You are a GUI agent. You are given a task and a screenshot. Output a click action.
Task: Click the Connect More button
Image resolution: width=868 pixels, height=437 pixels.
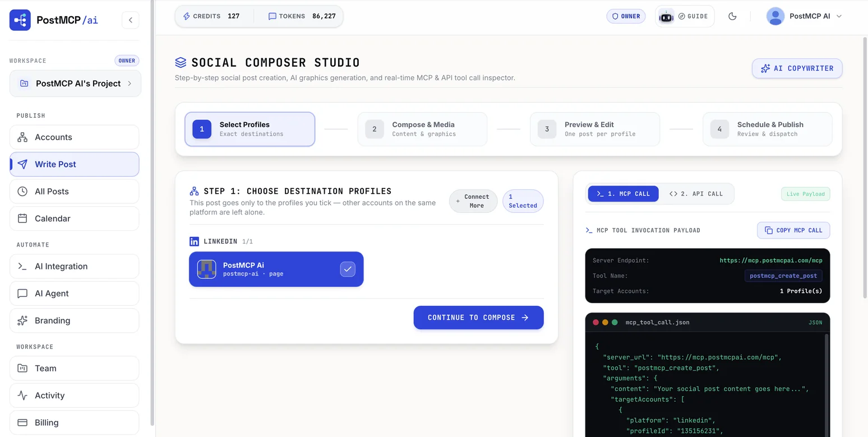coord(473,201)
